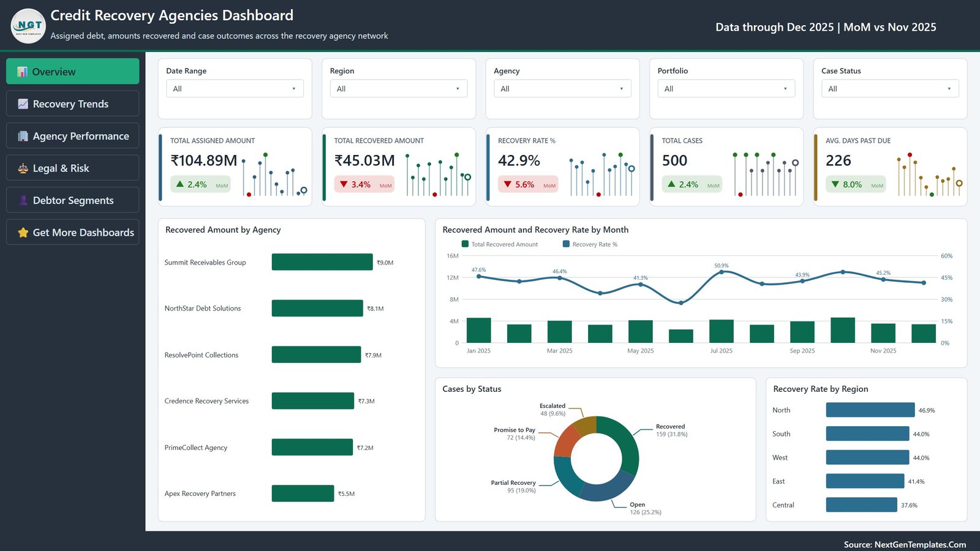The image size is (980, 551).
Task: Click the Source: NextGenTemplates.Com text
Action: tap(905, 544)
